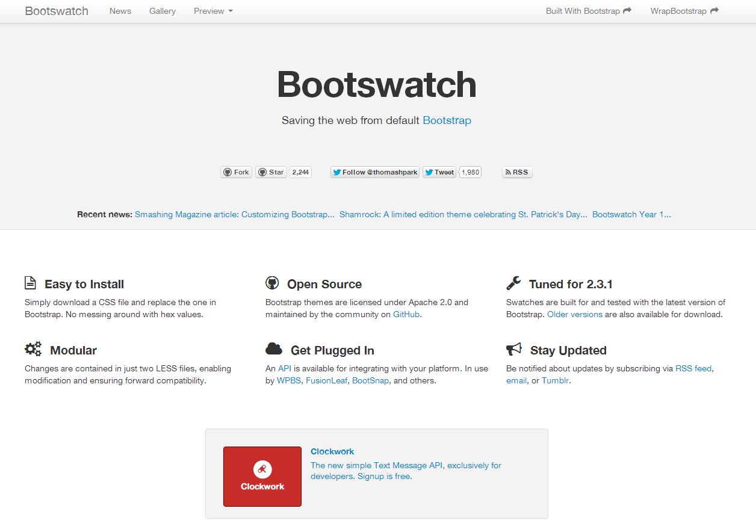Click the cloud icon beside Get Plugged In
This screenshot has height=532, width=756.
point(274,349)
